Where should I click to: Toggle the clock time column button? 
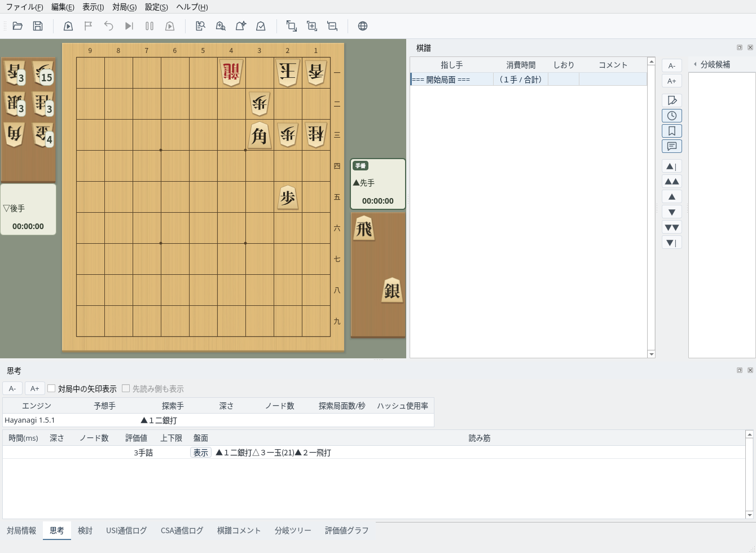tap(672, 116)
